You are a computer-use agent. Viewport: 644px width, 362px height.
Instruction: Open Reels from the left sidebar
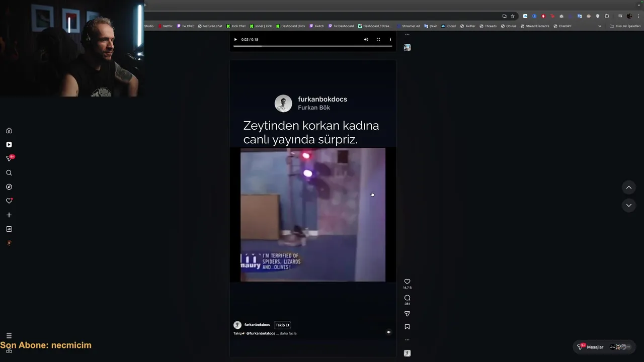pyautogui.click(x=9, y=145)
